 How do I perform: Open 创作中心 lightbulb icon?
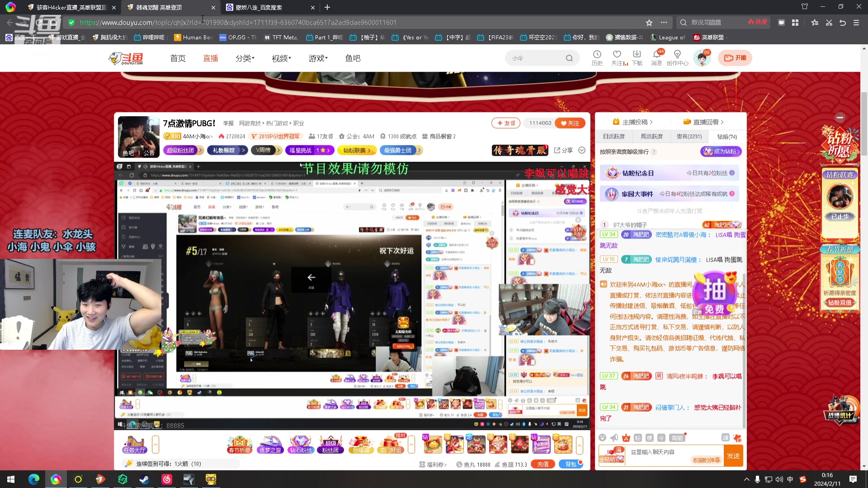point(677,58)
